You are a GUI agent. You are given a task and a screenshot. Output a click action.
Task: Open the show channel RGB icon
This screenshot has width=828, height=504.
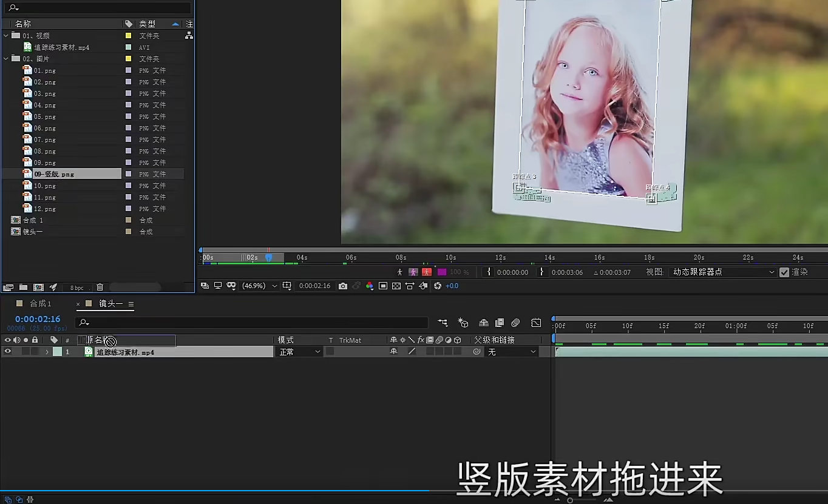369,286
